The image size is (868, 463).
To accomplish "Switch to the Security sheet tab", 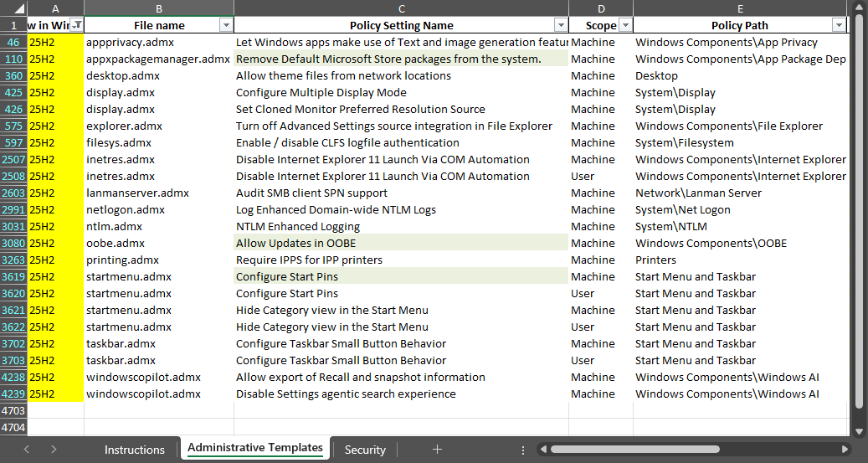I will 365,450.
